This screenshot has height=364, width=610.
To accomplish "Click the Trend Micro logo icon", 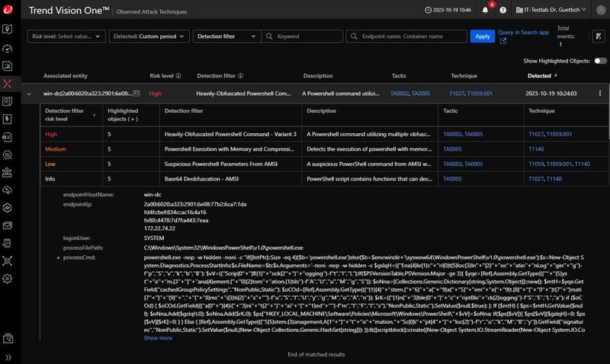I will [8, 9].
